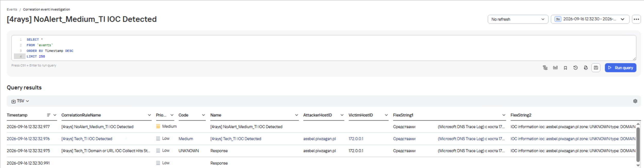The width and height of the screenshot is (644, 168).
Task: Go to the Events breadcrumb link
Action: (12, 9)
